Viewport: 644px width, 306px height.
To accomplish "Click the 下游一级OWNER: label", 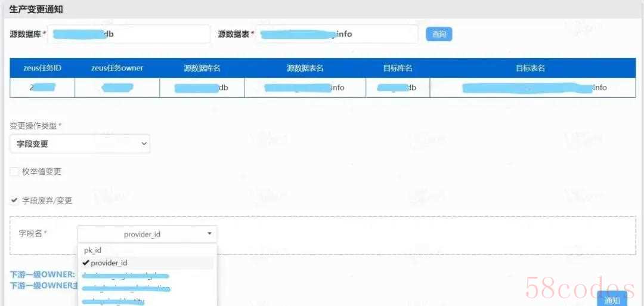I will click(42, 274).
